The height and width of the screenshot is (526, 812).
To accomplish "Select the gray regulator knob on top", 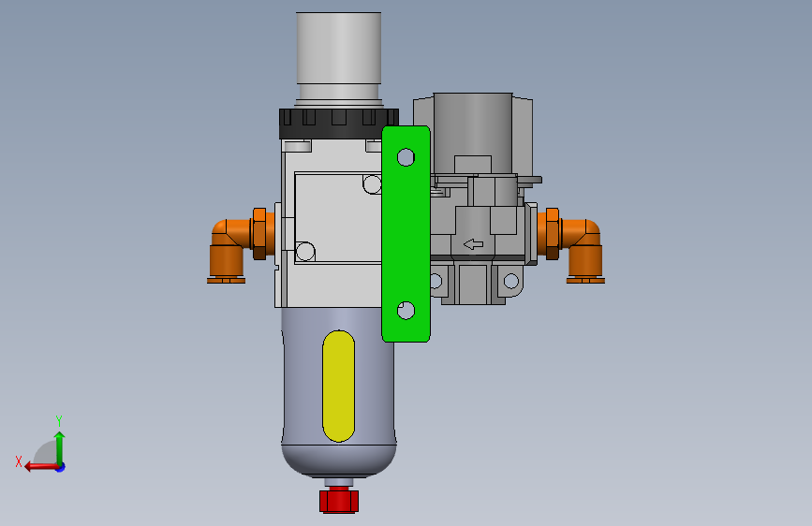I will [339, 48].
